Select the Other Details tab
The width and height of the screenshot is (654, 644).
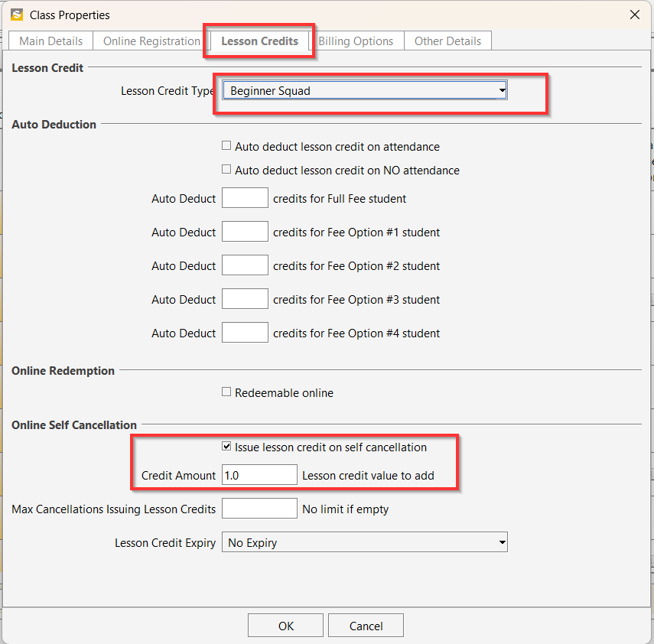click(447, 41)
